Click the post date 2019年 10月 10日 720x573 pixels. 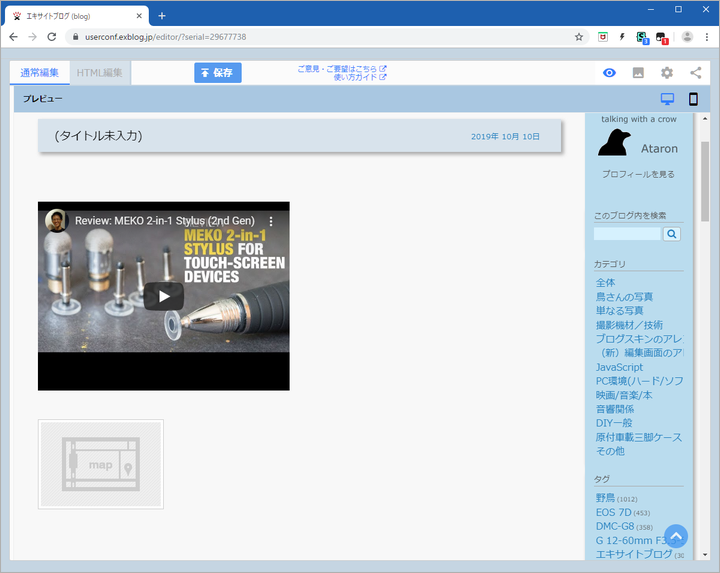(x=505, y=136)
